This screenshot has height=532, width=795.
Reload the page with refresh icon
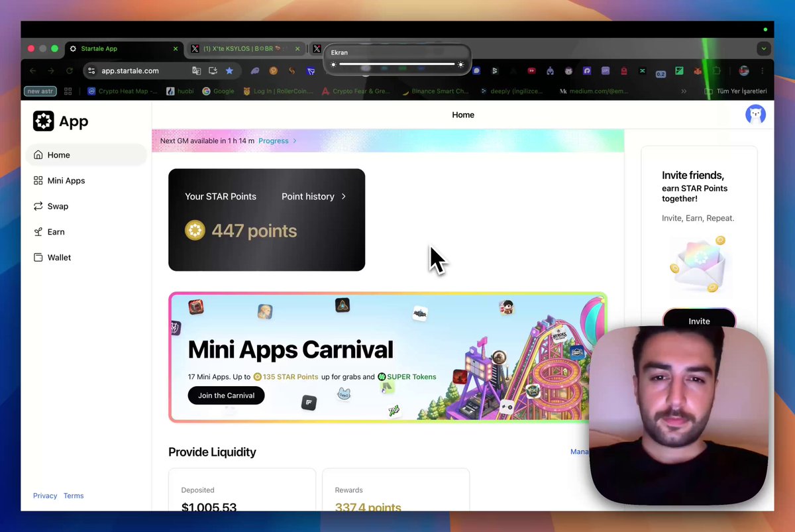pos(70,71)
